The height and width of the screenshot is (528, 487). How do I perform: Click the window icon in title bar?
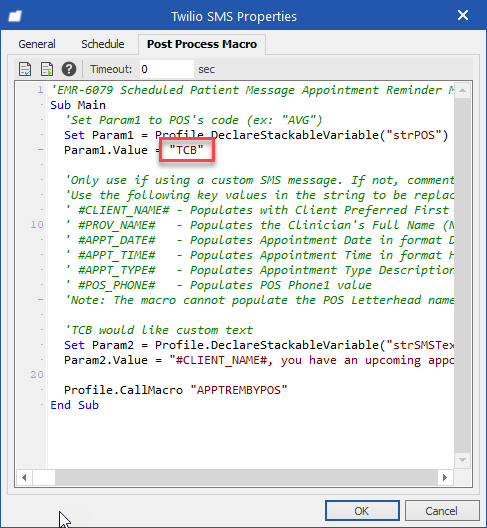click(15, 16)
